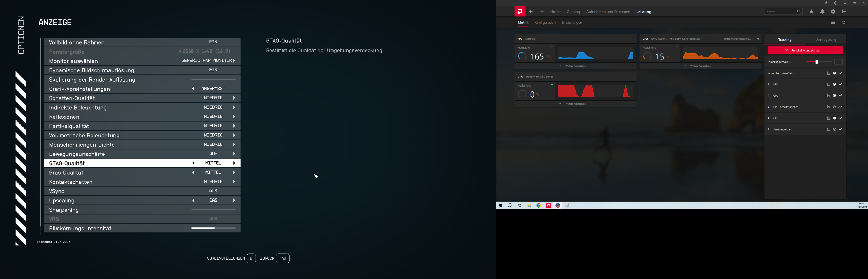Toggle visibility eye for GPU-Arbeitsspeicher
The height and width of the screenshot is (279, 868).
[x=834, y=107]
